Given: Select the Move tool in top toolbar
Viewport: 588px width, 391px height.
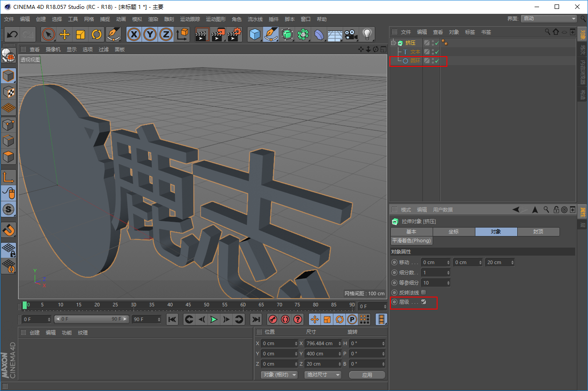Looking at the screenshot, I should click(65, 34).
